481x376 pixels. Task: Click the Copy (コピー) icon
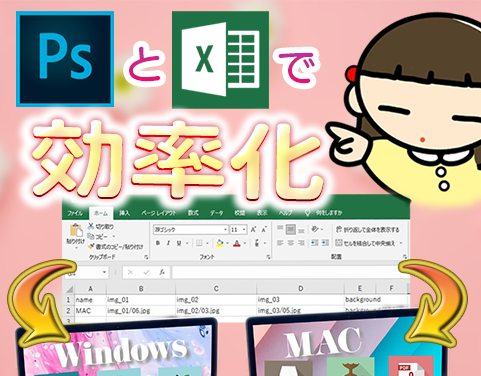(91, 236)
